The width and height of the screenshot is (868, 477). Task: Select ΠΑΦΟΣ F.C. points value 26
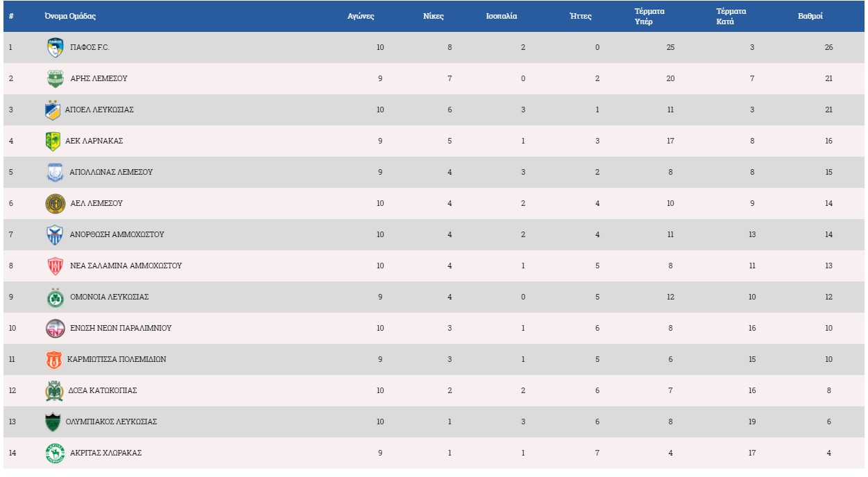829,47
